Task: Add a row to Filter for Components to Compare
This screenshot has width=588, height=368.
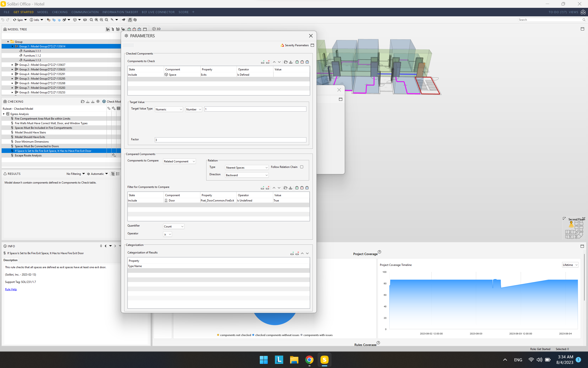Action: click(262, 188)
